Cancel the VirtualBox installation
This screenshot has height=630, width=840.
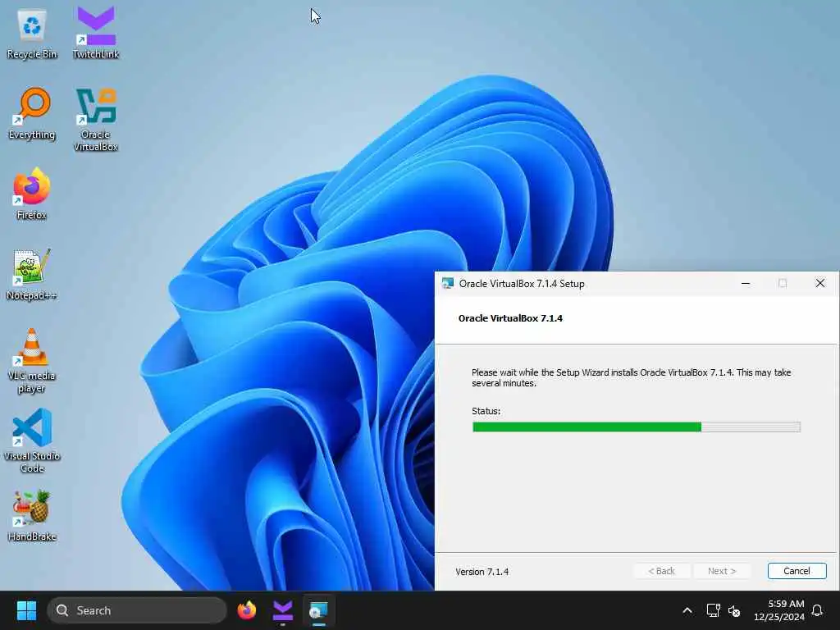click(797, 571)
